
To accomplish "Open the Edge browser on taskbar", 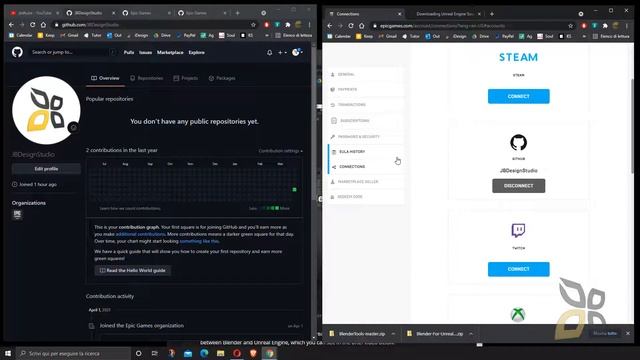I will (x=204, y=353).
